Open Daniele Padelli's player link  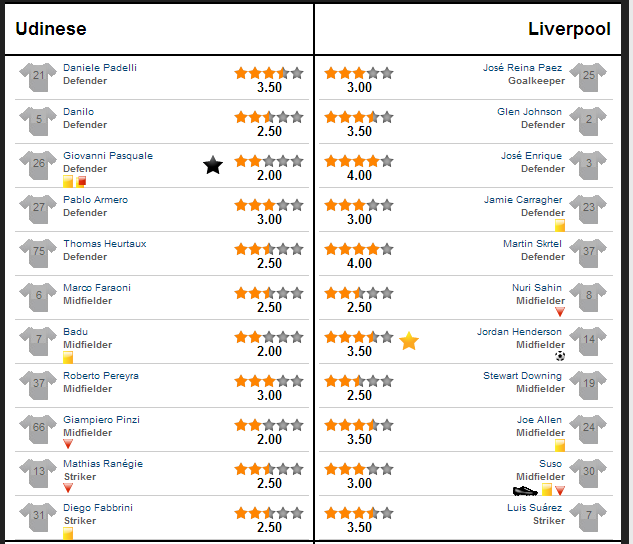pos(100,67)
